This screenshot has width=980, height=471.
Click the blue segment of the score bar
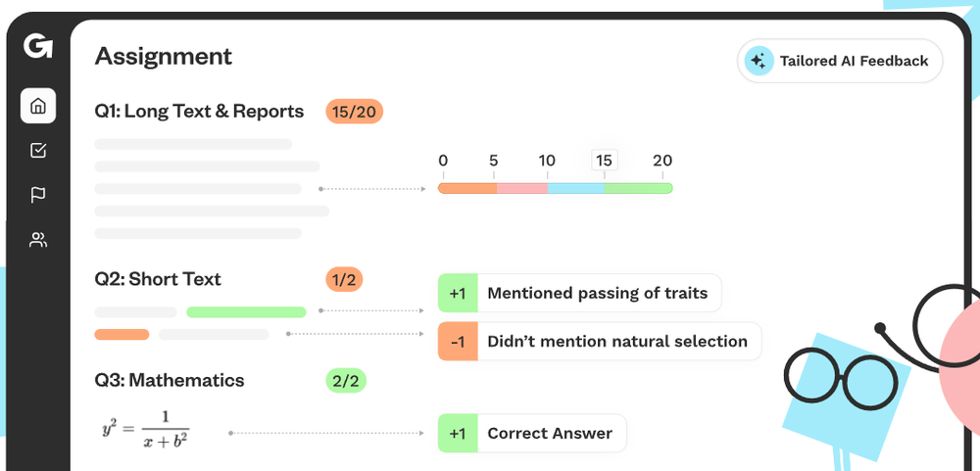575,188
